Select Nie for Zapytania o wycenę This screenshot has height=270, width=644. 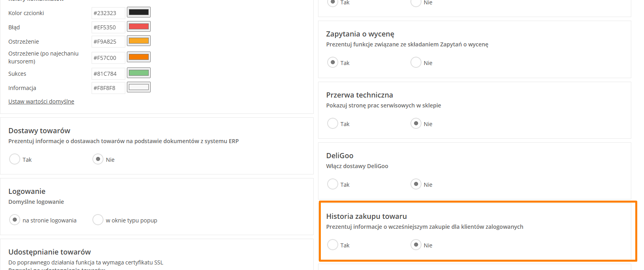(x=416, y=62)
